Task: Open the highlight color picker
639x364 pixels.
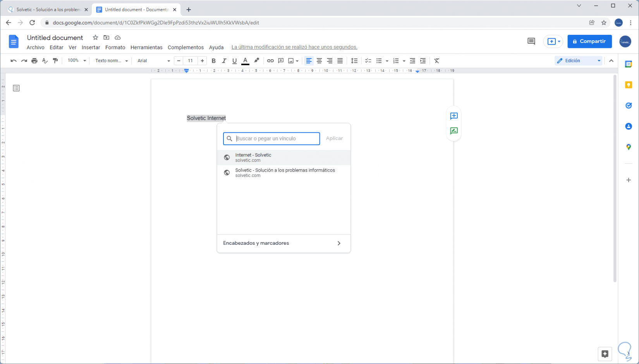Action: coord(256,61)
